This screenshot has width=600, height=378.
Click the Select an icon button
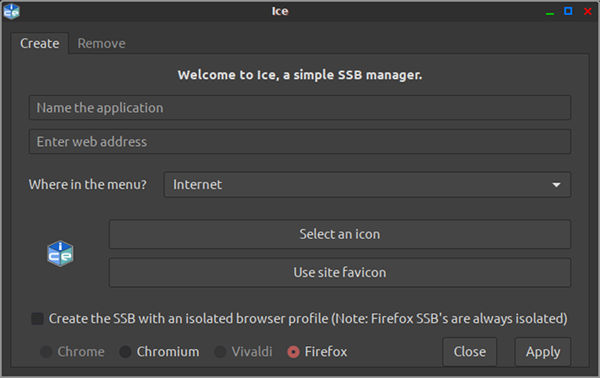[x=340, y=234]
